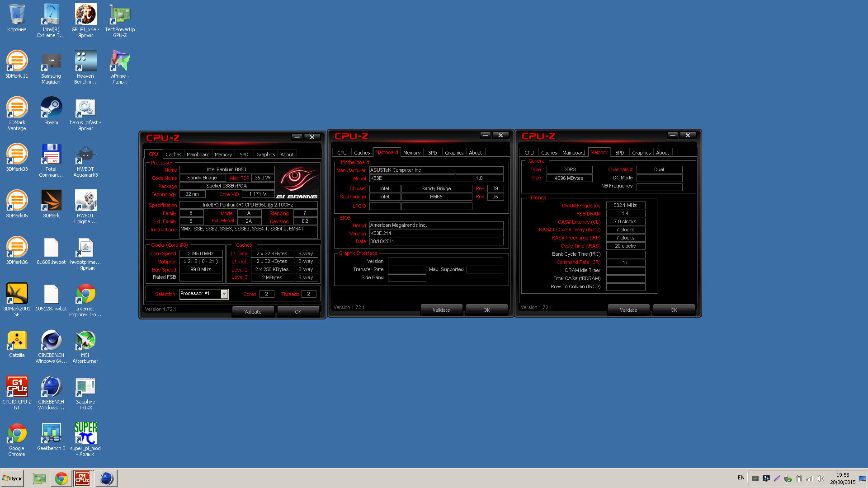Viewport: 868px width, 488px height.
Task: Click BIOS Version K53E.214 field
Action: coord(436,233)
